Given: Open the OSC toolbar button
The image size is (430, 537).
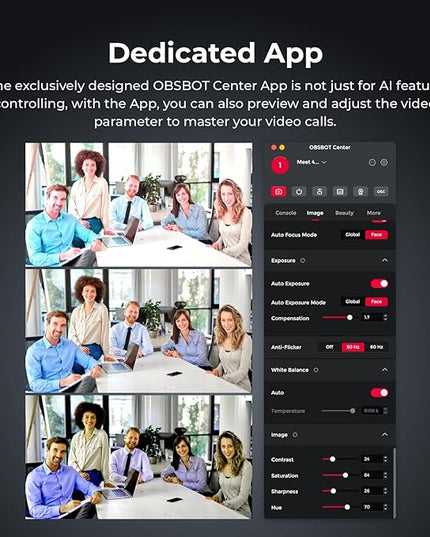Looking at the screenshot, I should [381, 191].
